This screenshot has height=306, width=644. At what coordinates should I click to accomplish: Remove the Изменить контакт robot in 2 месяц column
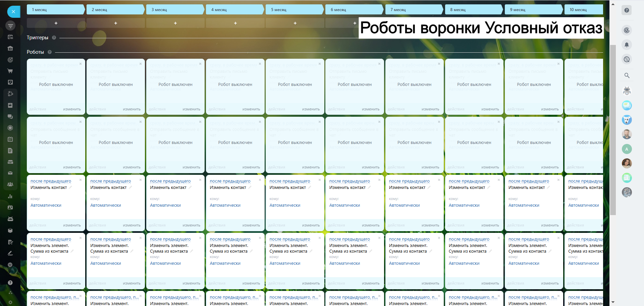140,180
